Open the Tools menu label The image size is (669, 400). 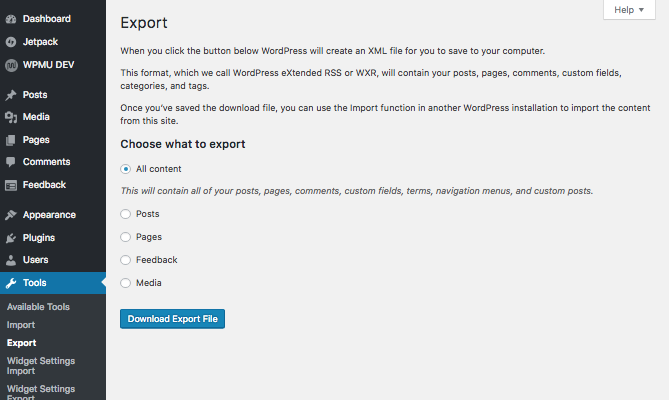pos(35,283)
